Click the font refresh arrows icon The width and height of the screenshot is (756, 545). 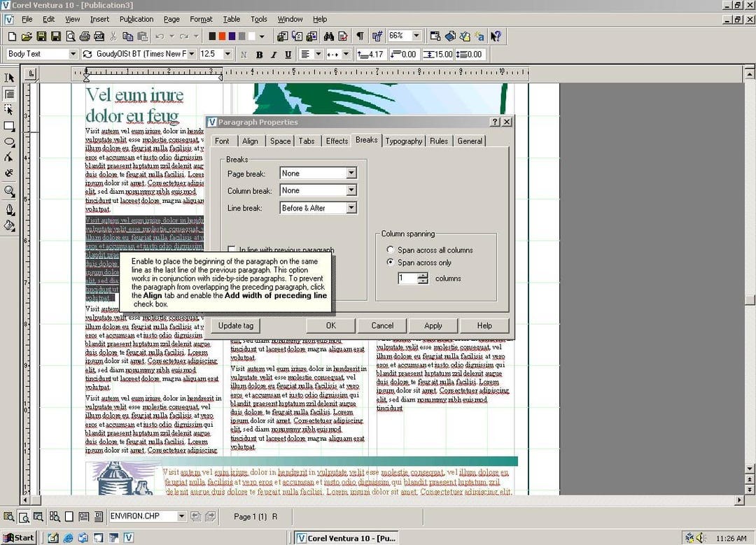click(x=87, y=54)
